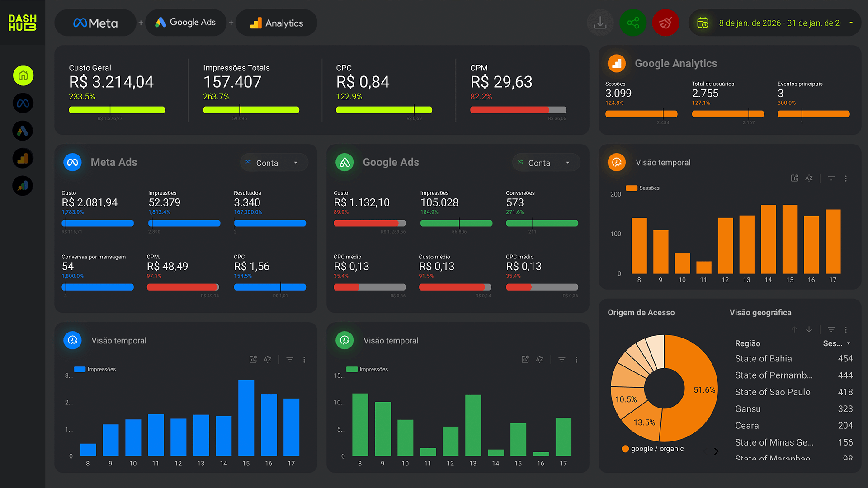Open Meta page from sidebar icon
Screen dimensions: 868x488
click(x=23, y=103)
